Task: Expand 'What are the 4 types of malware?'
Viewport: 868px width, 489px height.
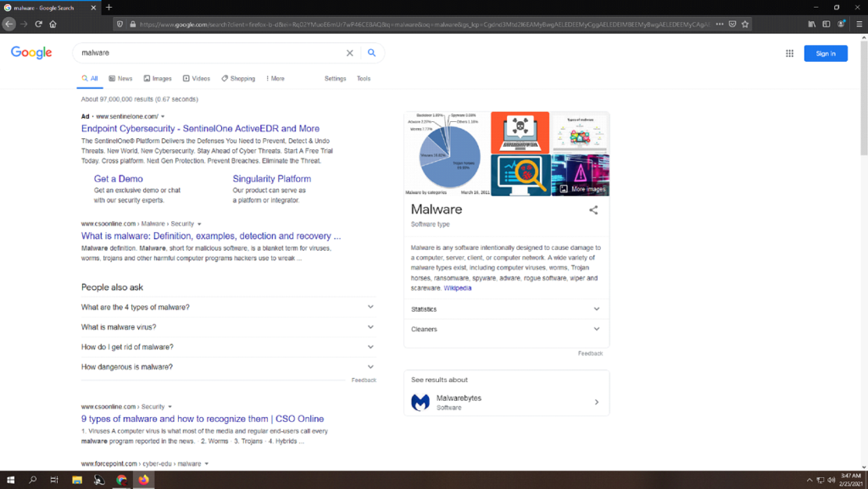Action: 228,307
